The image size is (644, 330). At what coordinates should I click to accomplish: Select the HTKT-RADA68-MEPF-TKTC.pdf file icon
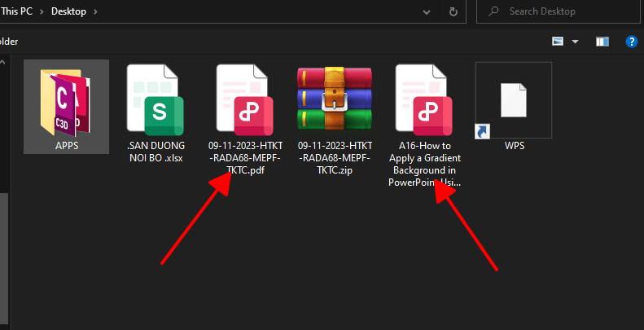(x=245, y=100)
